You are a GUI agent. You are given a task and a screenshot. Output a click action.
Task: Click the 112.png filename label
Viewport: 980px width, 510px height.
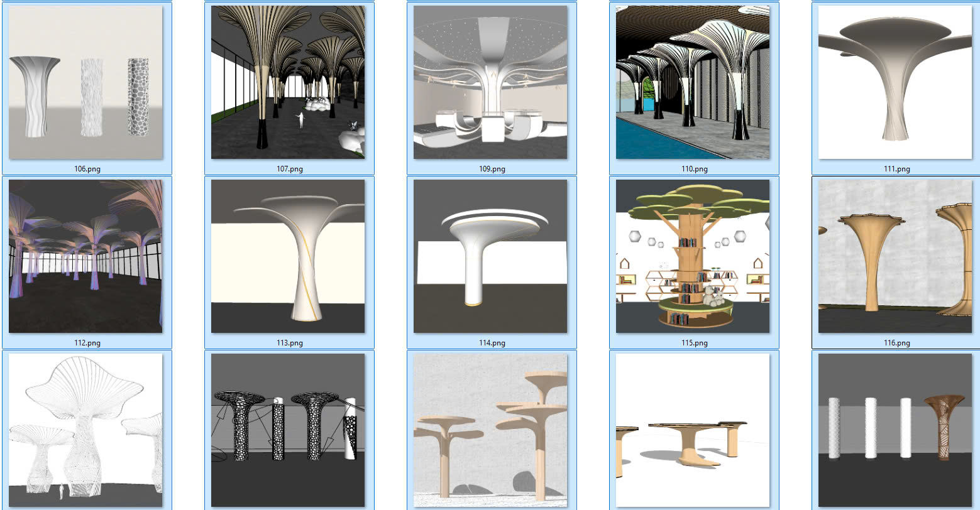click(86, 343)
